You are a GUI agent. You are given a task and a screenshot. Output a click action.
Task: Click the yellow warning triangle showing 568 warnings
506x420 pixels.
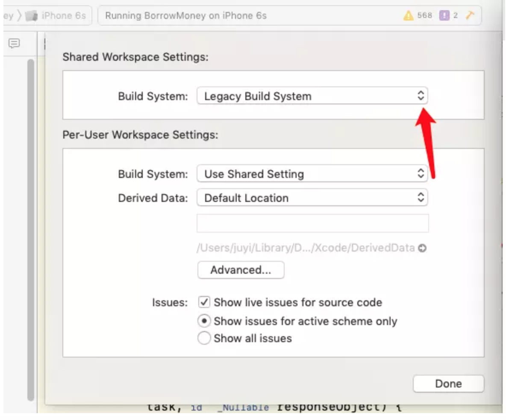tap(409, 14)
